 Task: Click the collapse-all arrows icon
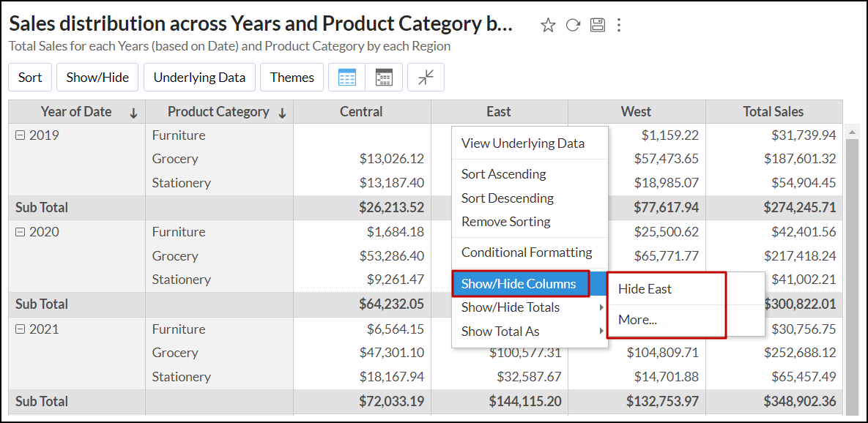[x=426, y=78]
